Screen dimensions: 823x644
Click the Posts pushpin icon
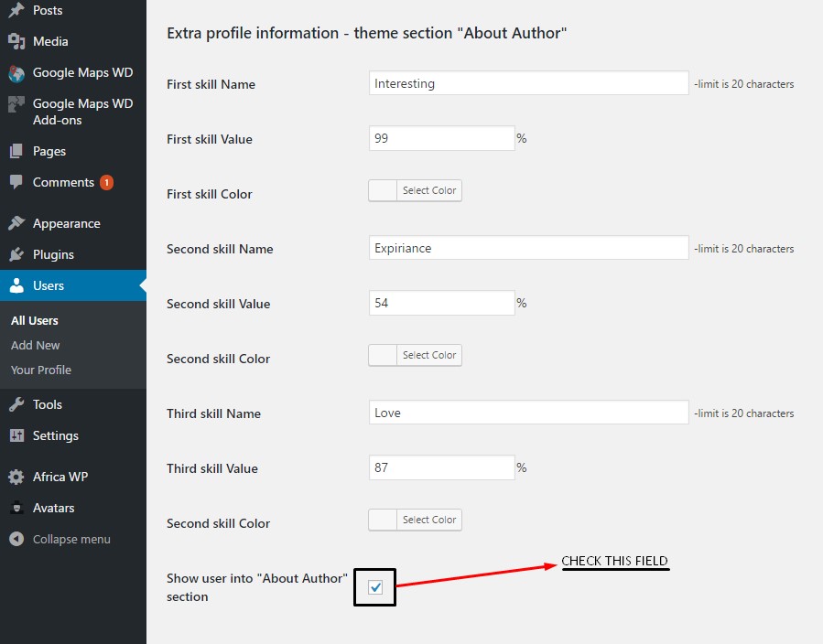tap(16, 11)
